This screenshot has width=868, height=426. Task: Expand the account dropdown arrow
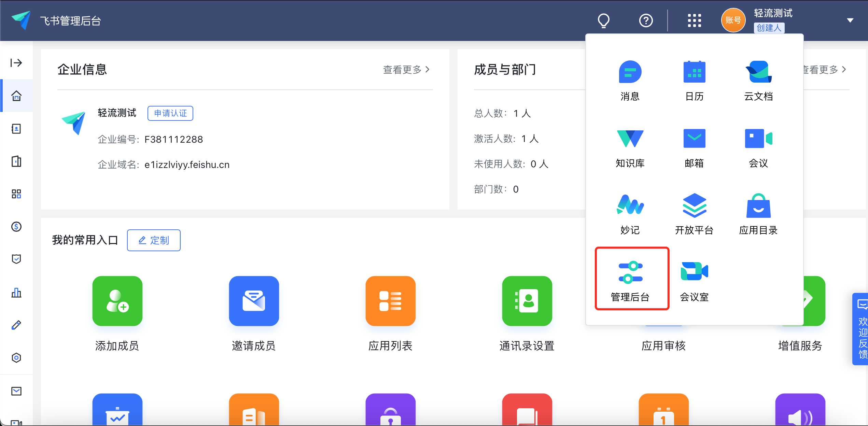click(x=850, y=20)
